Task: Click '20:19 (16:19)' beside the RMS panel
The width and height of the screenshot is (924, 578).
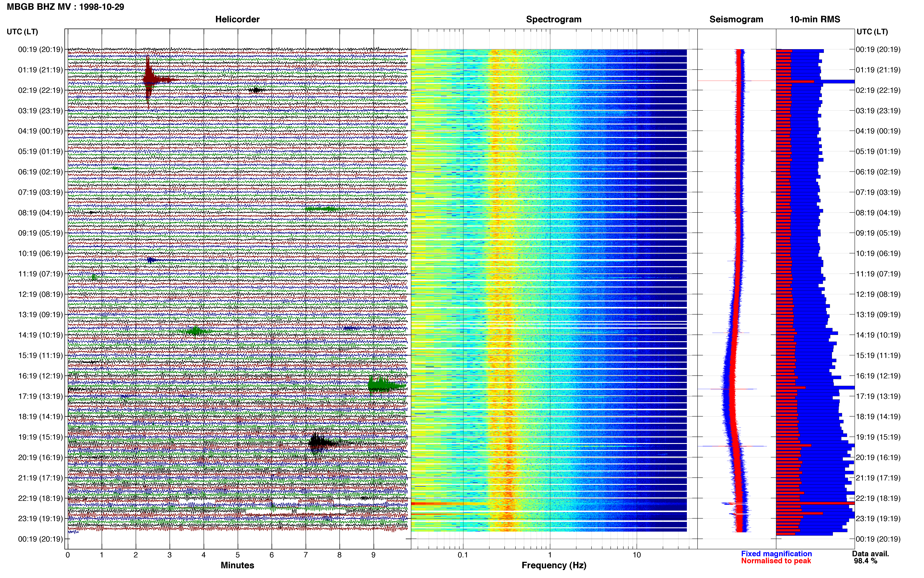Action: click(x=878, y=457)
